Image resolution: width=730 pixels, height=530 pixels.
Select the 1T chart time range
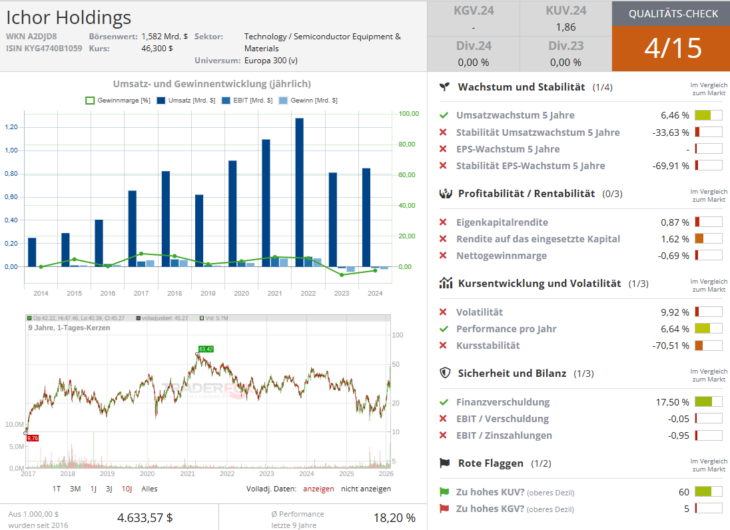[x=57, y=489]
